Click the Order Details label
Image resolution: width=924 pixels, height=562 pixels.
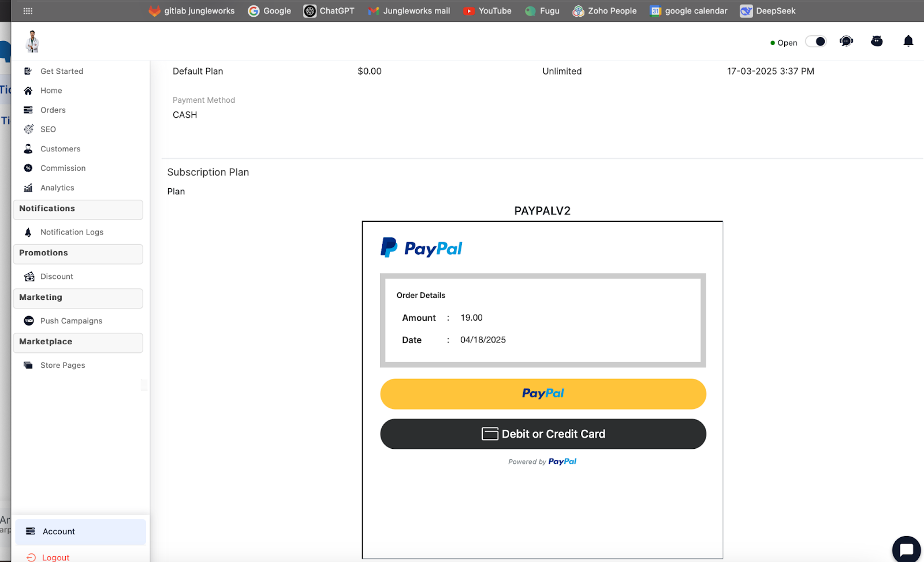[x=420, y=295]
